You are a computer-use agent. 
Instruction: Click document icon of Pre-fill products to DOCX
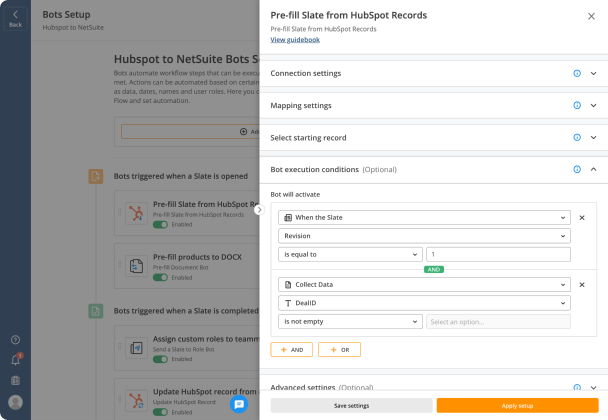click(x=136, y=266)
